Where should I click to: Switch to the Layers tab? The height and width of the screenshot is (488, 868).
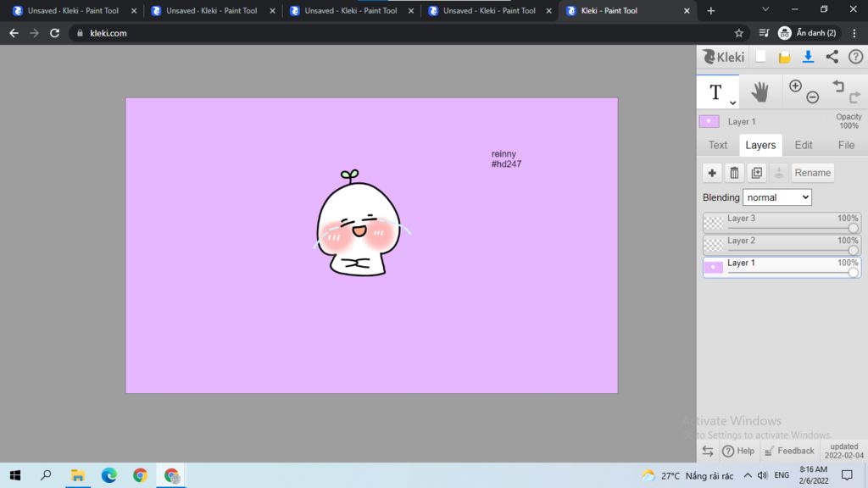(760, 145)
